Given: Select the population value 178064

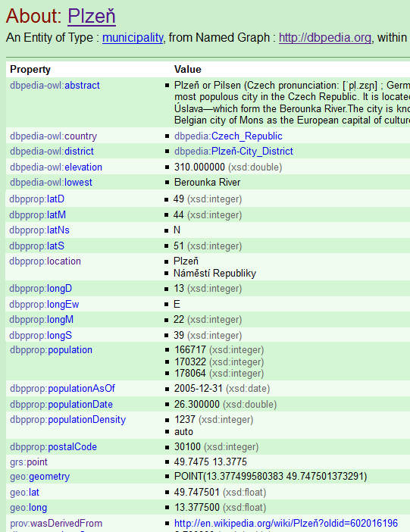Looking at the screenshot, I should pos(190,374).
